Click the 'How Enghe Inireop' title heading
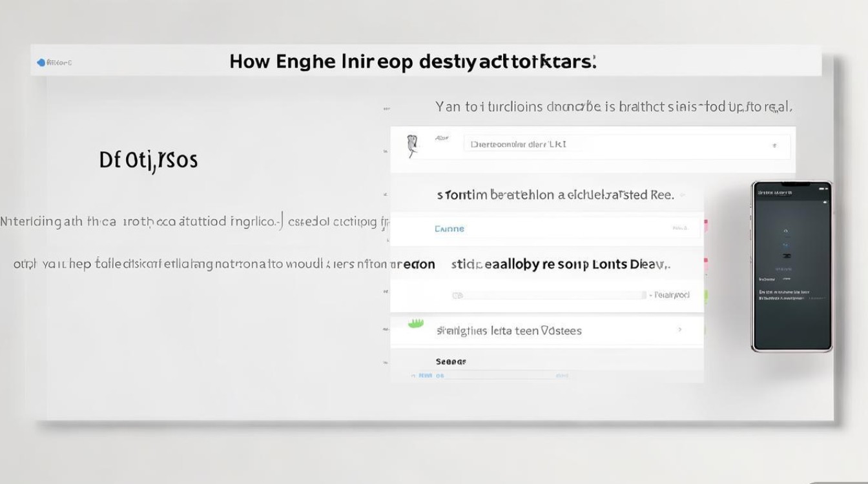 [413, 63]
